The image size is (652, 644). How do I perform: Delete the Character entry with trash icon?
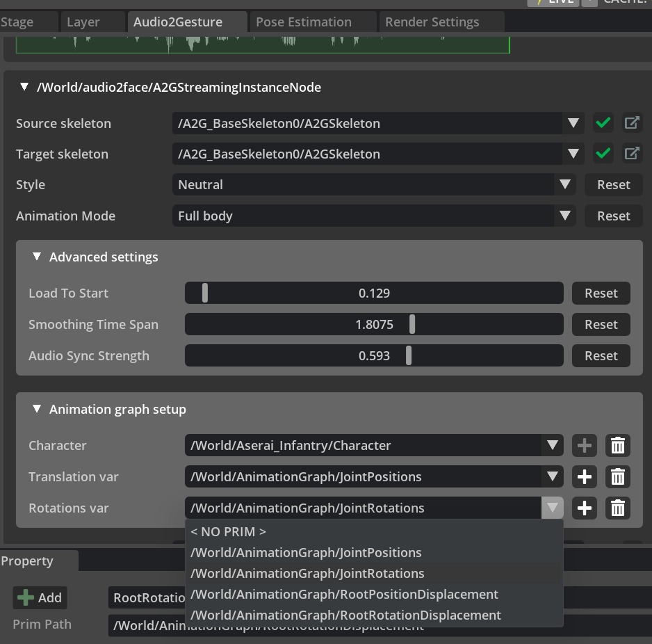pos(617,446)
